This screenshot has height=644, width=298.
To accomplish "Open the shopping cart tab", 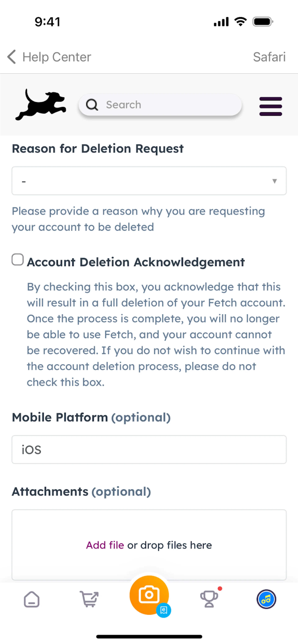I will 89,599.
